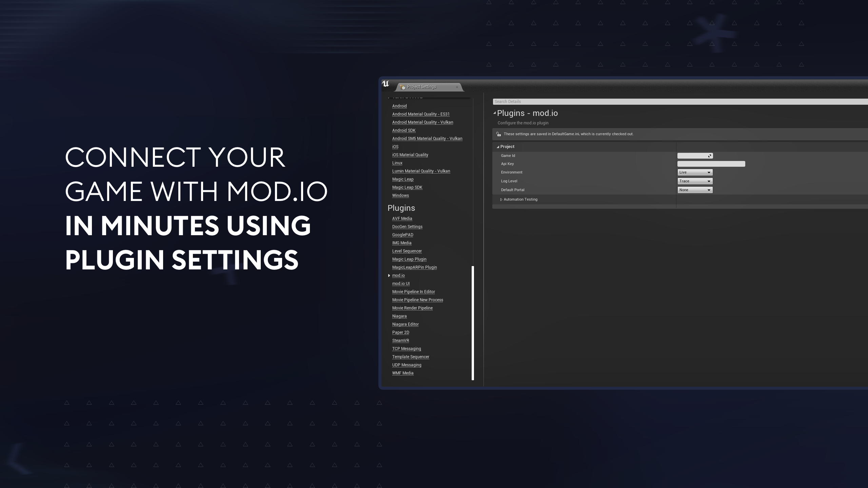Open MagicLeapARPin Plugin settings

[414, 267]
